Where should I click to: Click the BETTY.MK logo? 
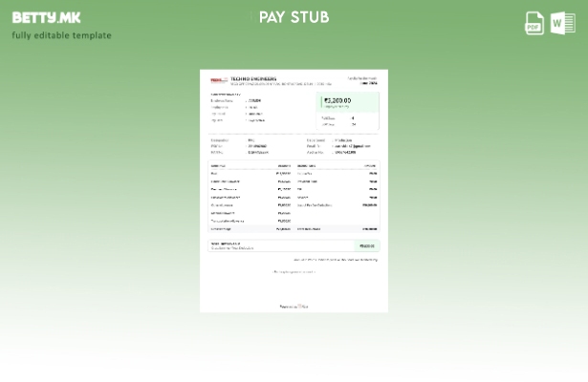(x=46, y=17)
